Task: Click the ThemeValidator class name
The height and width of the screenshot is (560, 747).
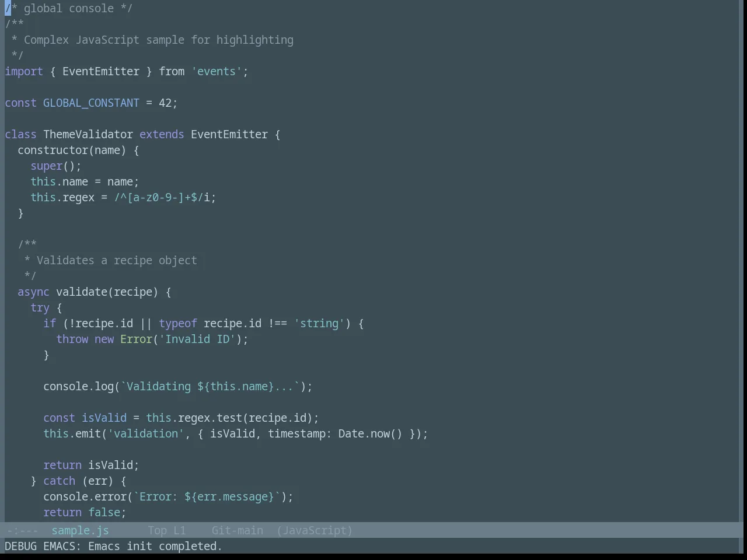Action: pyautogui.click(x=88, y=134)
